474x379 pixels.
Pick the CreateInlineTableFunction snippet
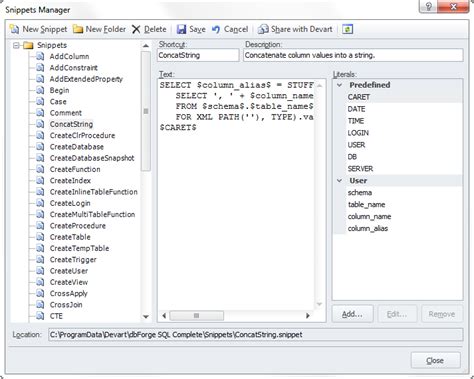[x=94, y=192]
